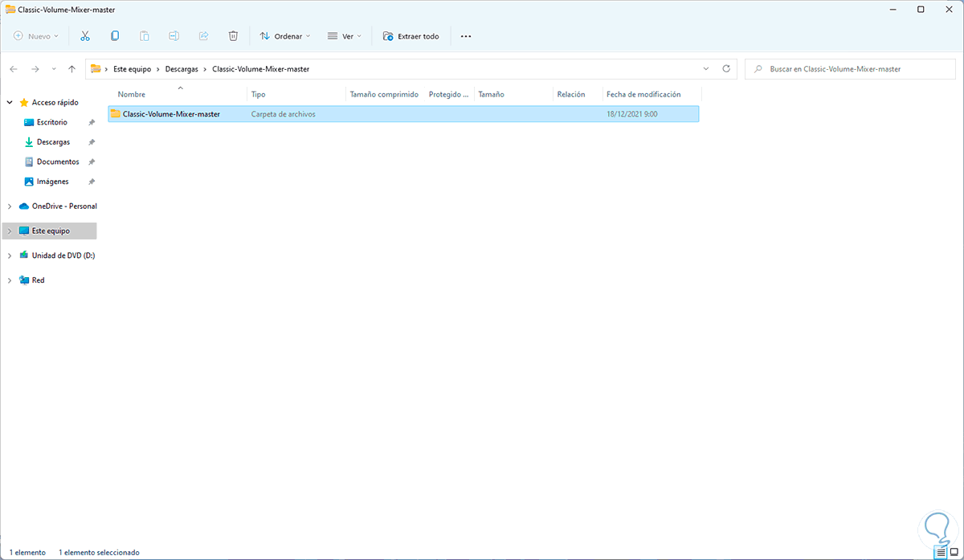Click the Refresh icon
The width and height of the screenshot is (964, 560).
click(x=726, y=69)
